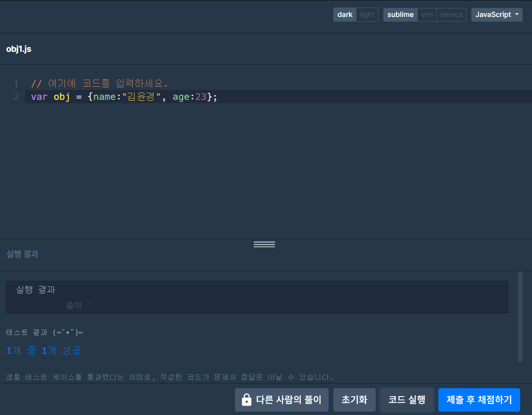Viewport: 532px width, 415px height.
Task: Switch editor theme to light
Action: pyautogui.click(x=367, y=15)
